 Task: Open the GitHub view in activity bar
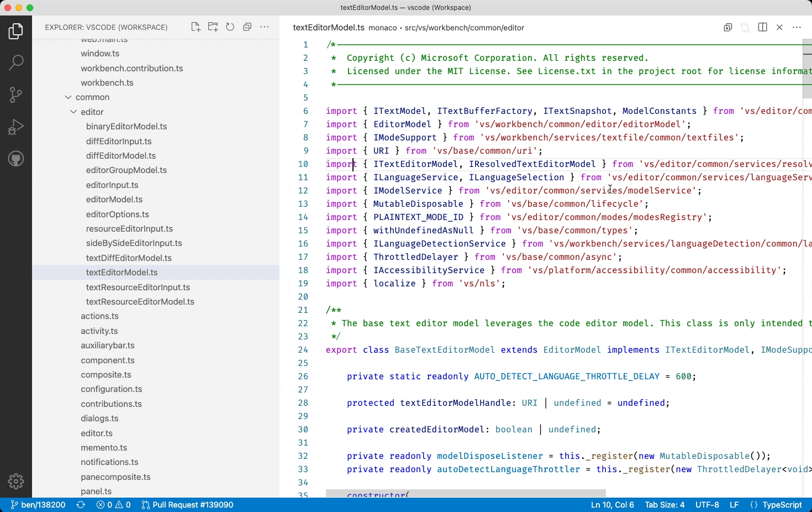pos(16,159)
